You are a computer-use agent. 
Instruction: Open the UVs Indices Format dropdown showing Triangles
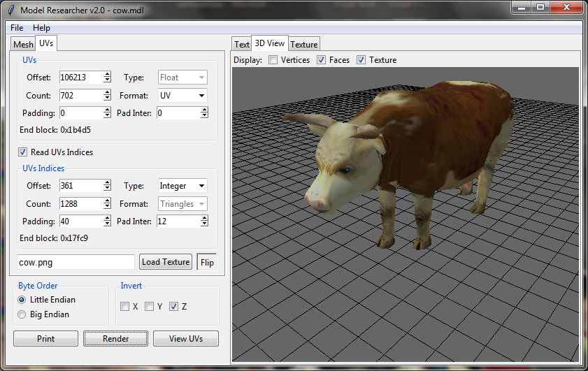[x=182, y=204]
